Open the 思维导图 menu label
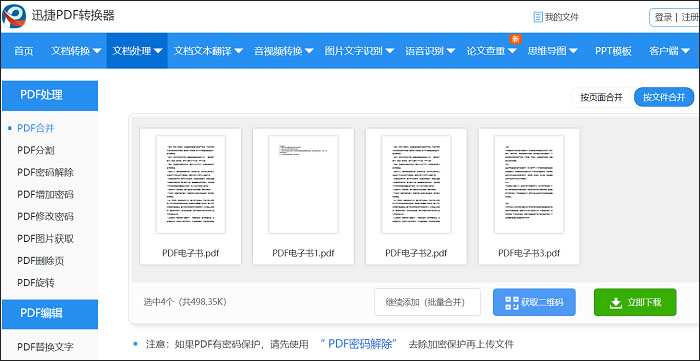 (x=547, y=51)
